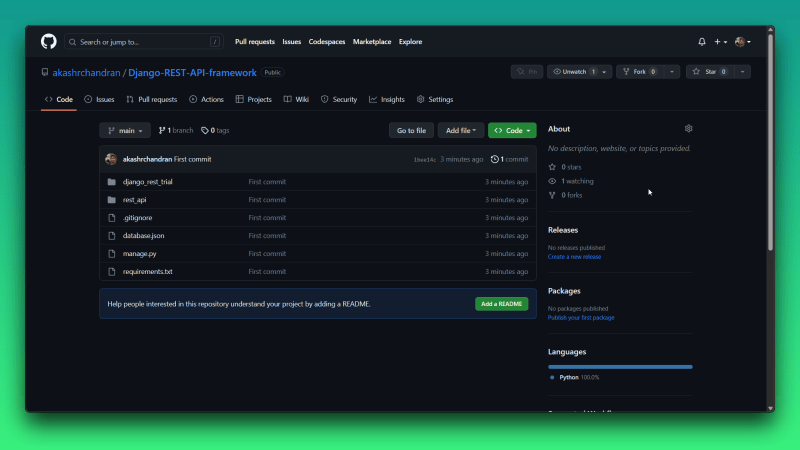Viewport: 800px width, 450px height.
Task: View the 1 commit history
Action: point(509,159)
